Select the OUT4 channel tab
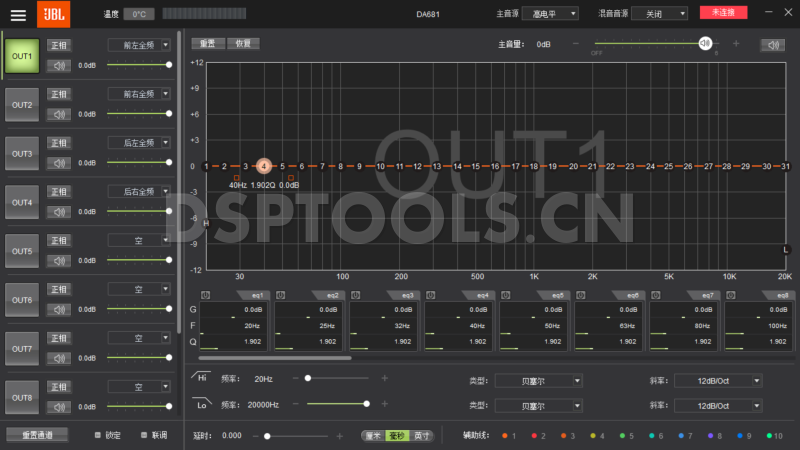Image resolution: width=800 pixels, height=450 pixels. [22, 202]
